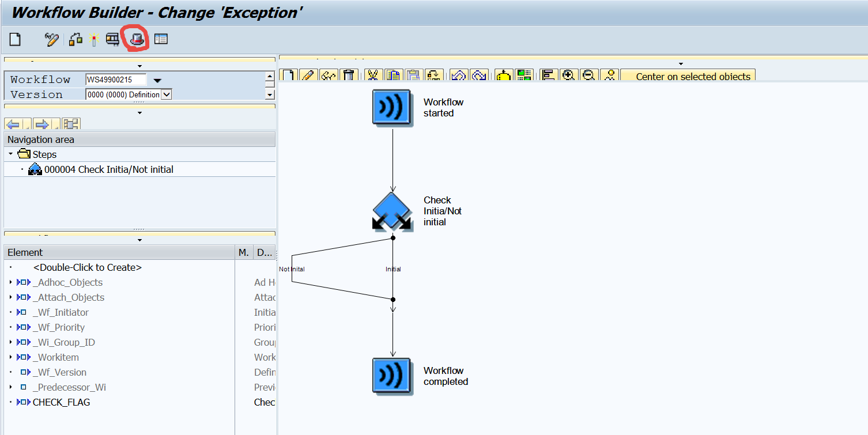Undo last graph change with undo arrow

458,75
